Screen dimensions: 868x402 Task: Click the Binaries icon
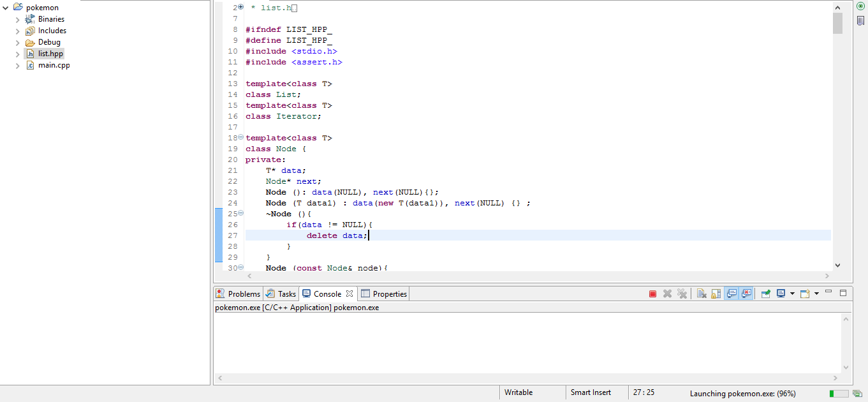[30, 19]
